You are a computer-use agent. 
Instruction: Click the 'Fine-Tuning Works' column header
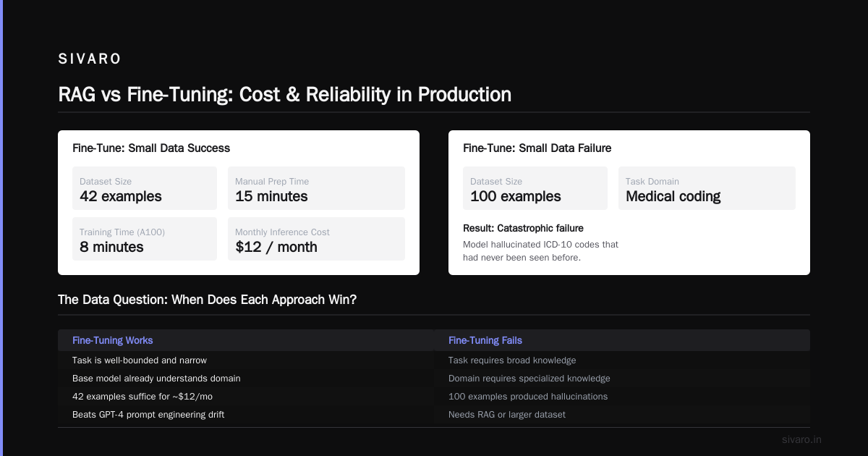pyautogui.click(x=113, y=340)
